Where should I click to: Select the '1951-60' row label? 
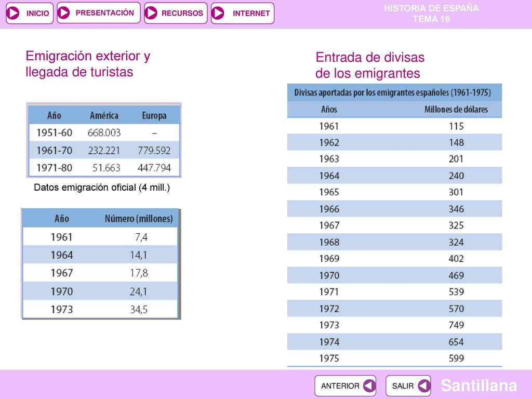pos(54,132)
